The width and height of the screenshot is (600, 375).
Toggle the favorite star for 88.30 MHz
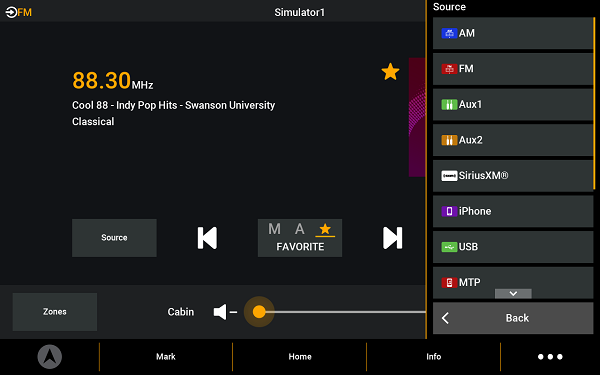click(390, 72)
